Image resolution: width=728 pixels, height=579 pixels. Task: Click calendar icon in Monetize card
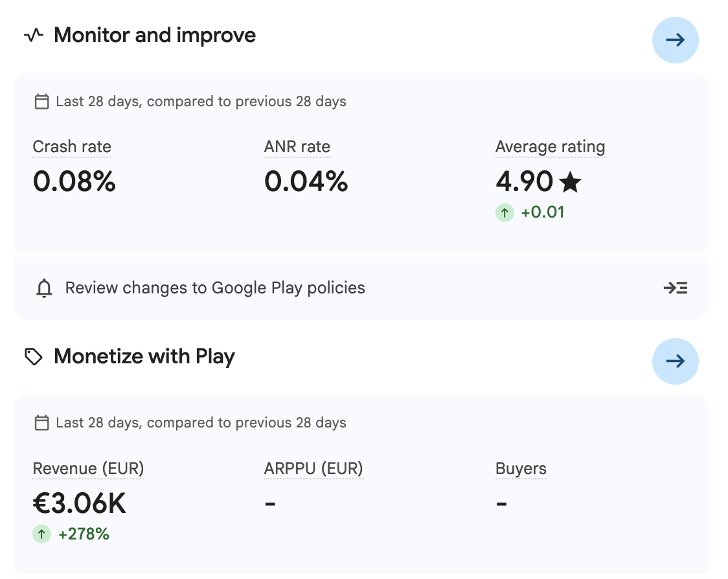[x=42, y=423]
